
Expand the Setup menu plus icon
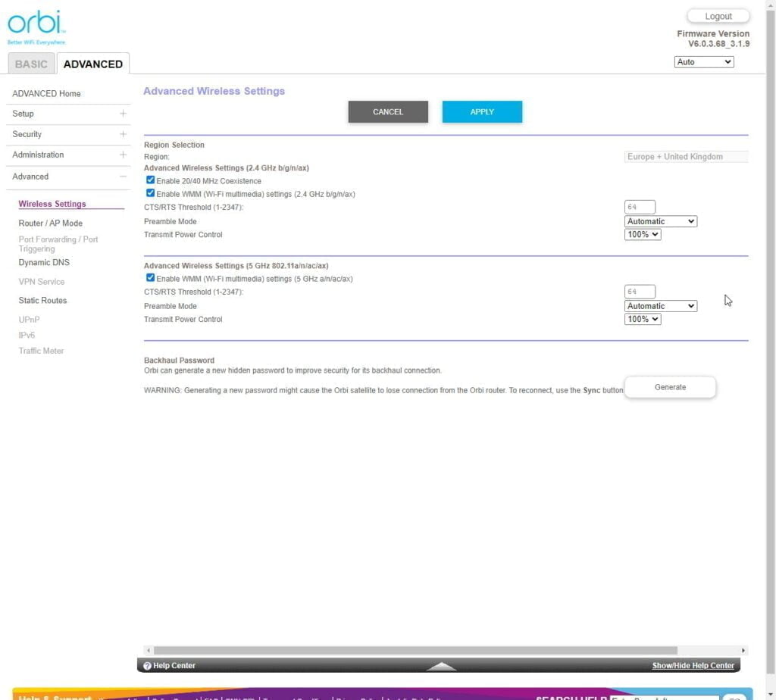pyautogui.click(x=123, y=114)
